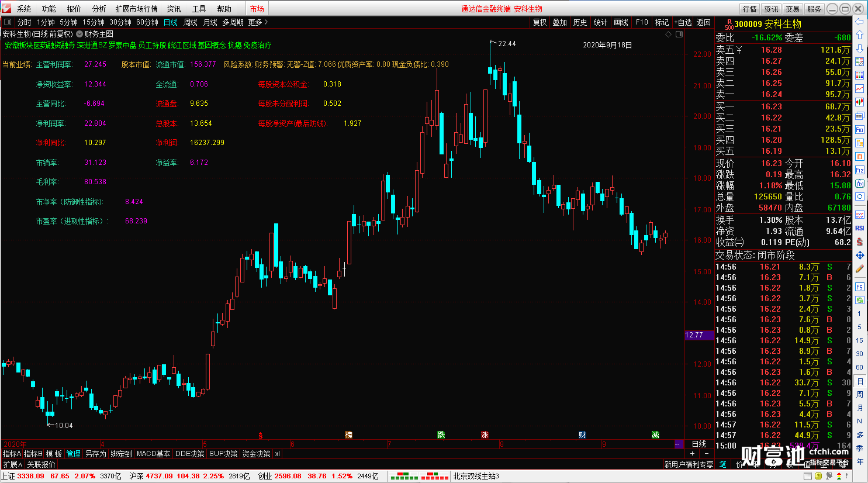The image size is (868, 483).
Task: Click the 日线 label at chart bottom right
Action: (x=699, y=444)
